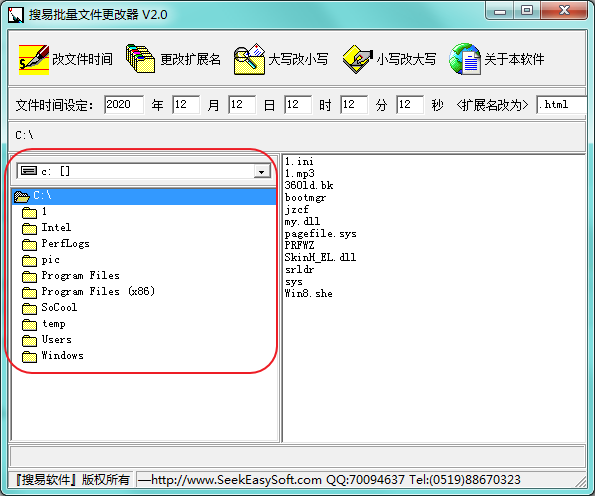The height and width of the screenshot is (496, 595).
Task: Click the c: drive combo box
Action: (143, 172)
